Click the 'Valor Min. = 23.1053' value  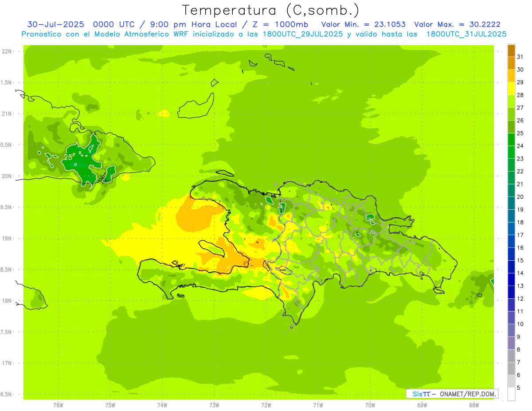[363, 24]
